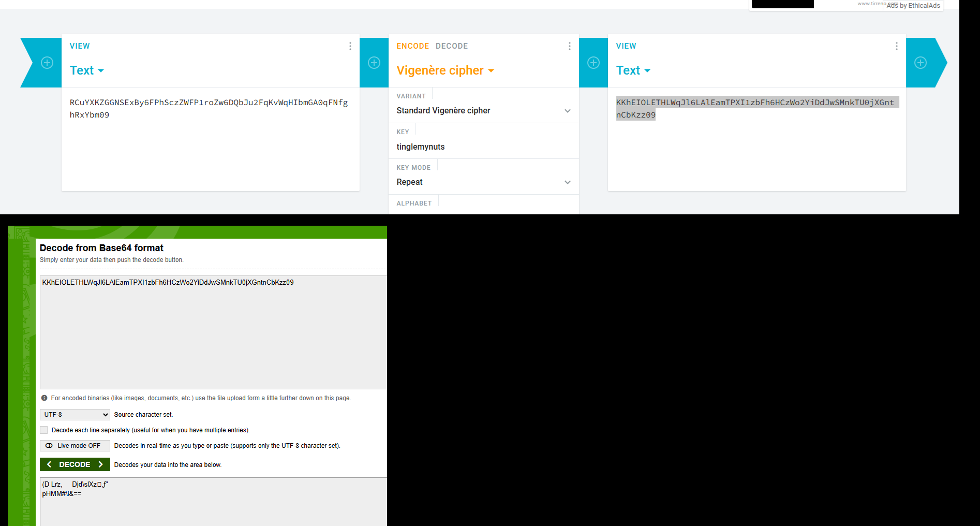Open the output Text view options menu
Image resolution: width=980 pixels, height=526 pixels.
pos(897,46)
